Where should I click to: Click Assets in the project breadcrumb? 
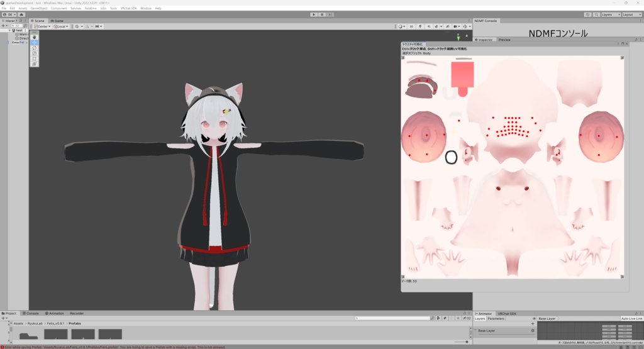click(18, 324)
